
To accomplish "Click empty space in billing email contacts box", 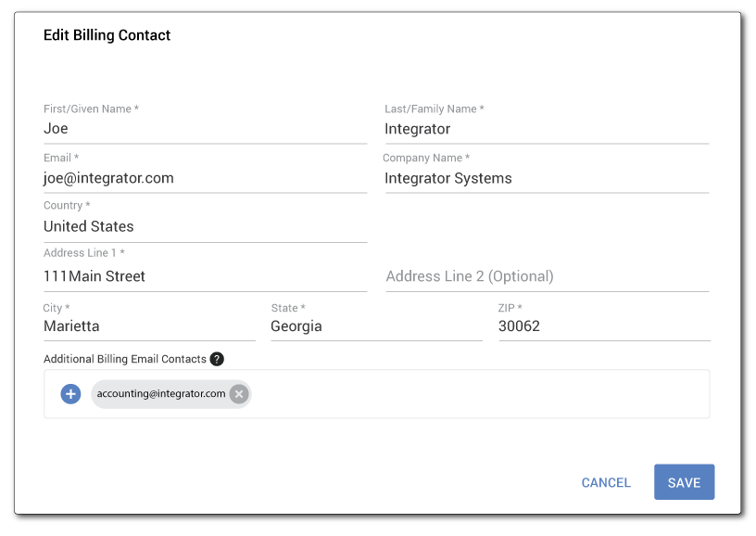I will (482, 394).
